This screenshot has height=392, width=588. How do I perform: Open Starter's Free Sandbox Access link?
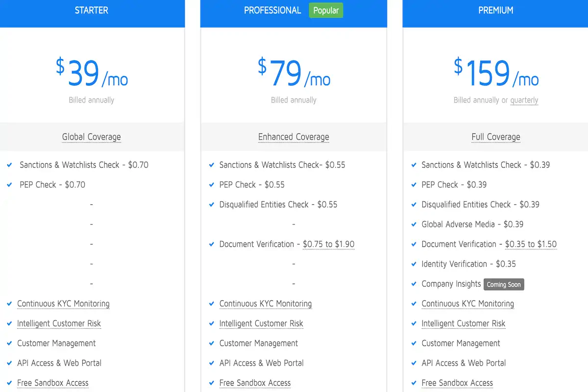point(53,383)
